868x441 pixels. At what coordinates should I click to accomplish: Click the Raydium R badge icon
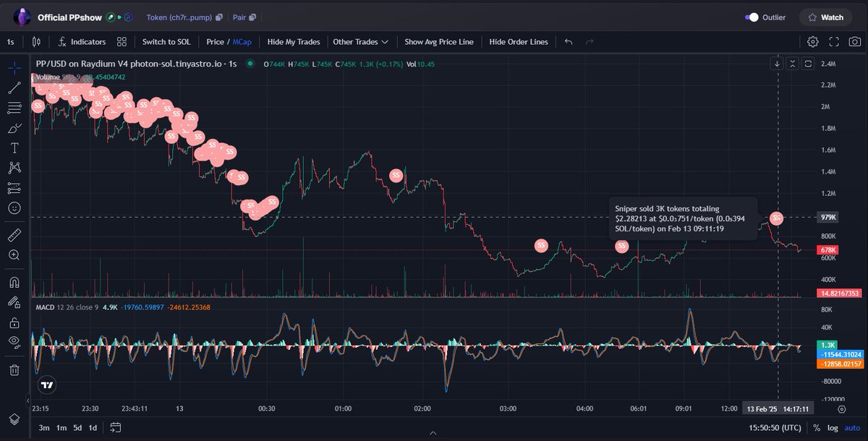(x=128, y=17)
